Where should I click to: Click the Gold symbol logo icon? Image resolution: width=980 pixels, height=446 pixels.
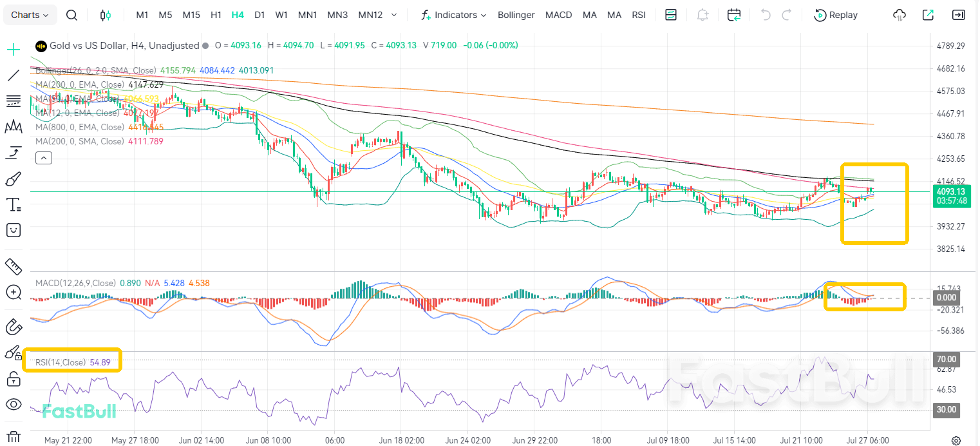click(41, 46)
